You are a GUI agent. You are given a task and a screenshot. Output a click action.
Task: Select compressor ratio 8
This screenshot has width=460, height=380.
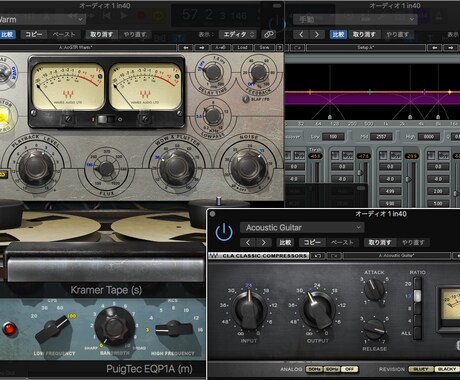[x=417, y=308]
